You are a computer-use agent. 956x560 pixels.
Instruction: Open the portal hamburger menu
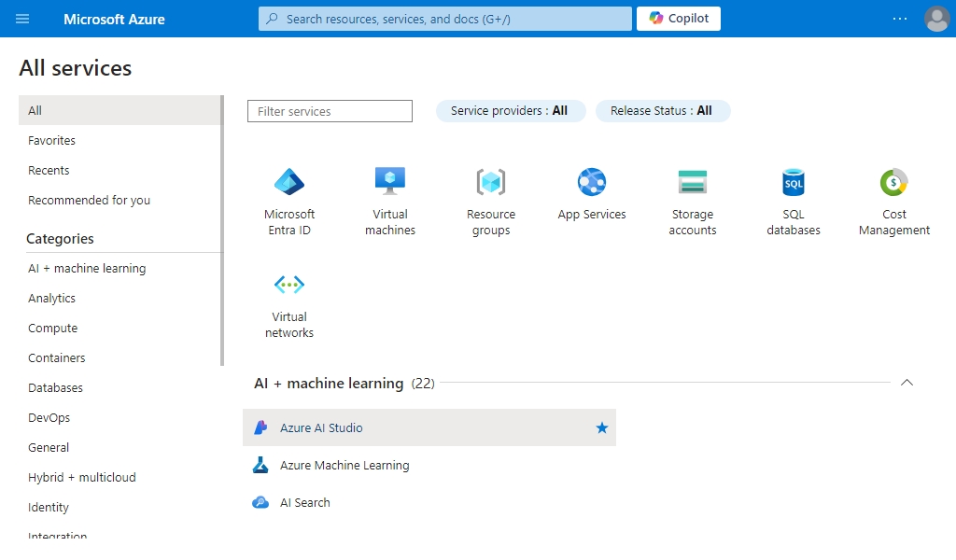(22, 19)
